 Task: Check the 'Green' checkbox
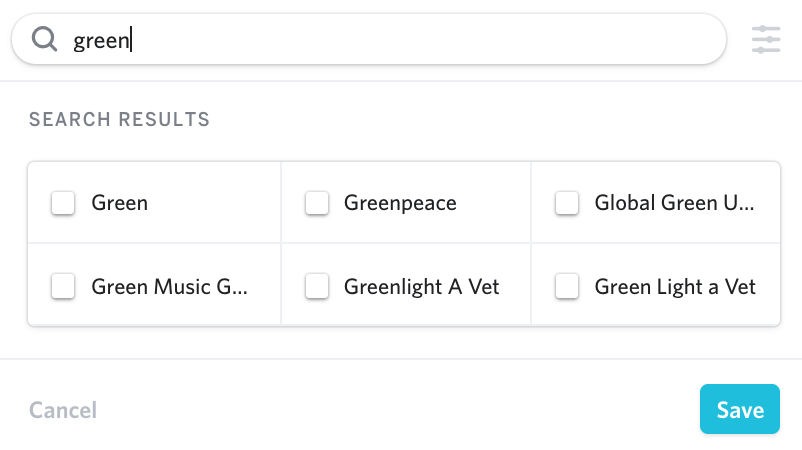pos(63,203)
